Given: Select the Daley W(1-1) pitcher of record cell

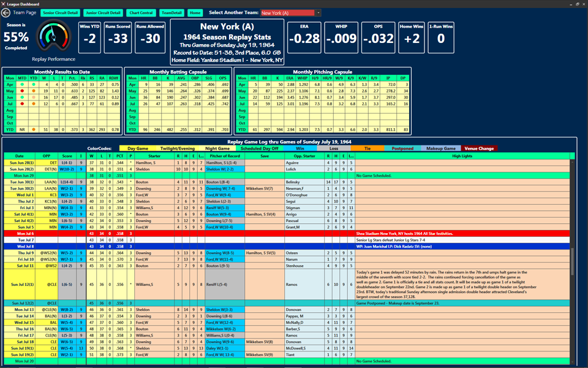Looking at the screenshot, I should click(225, 348).
